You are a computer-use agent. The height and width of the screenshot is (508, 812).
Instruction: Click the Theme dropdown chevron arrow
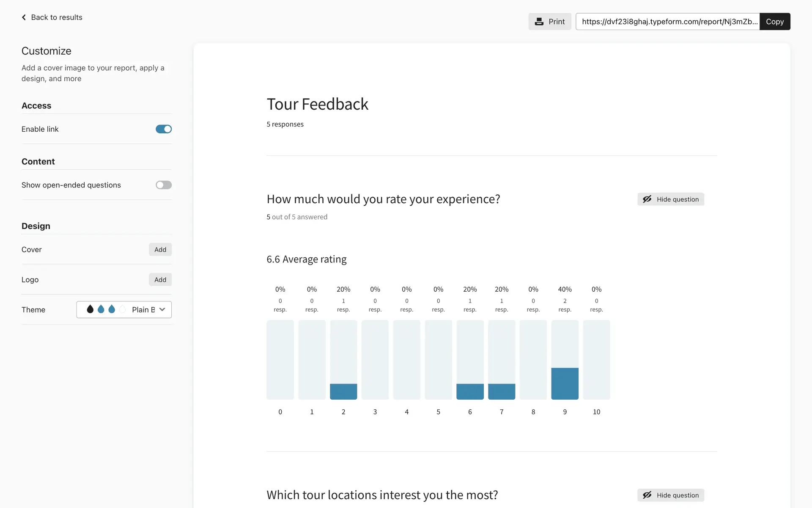[x=162, y=309]
